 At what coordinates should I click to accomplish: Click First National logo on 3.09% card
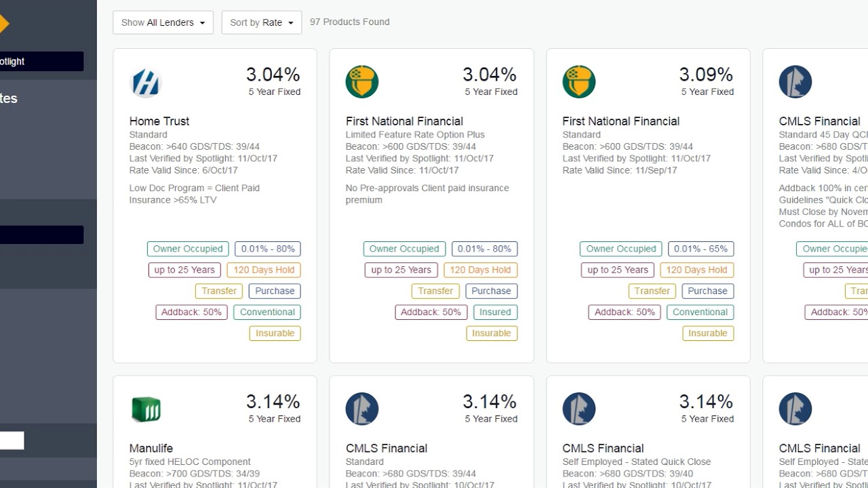[x=578, y=82]
